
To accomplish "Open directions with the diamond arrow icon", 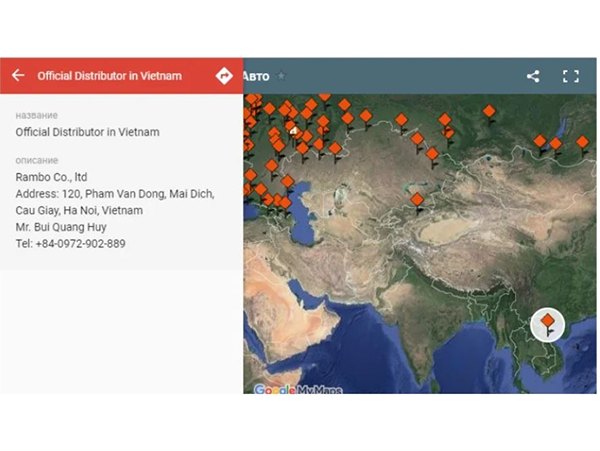I will pyautogui.click(x=224, y=76).
